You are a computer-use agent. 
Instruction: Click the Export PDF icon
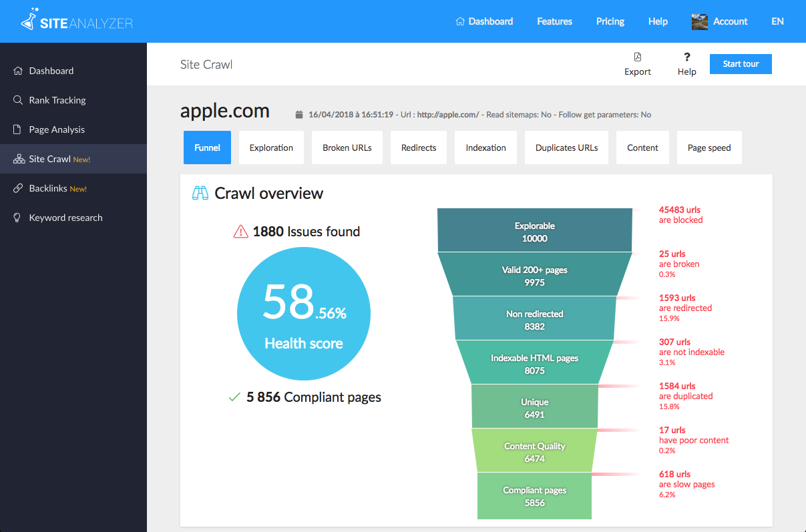coord(638,57)
